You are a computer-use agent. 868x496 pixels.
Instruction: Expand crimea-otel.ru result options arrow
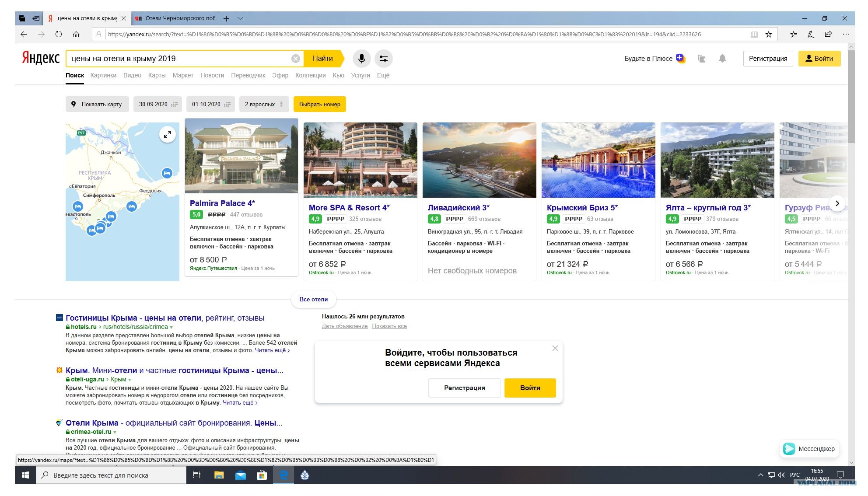115,432
